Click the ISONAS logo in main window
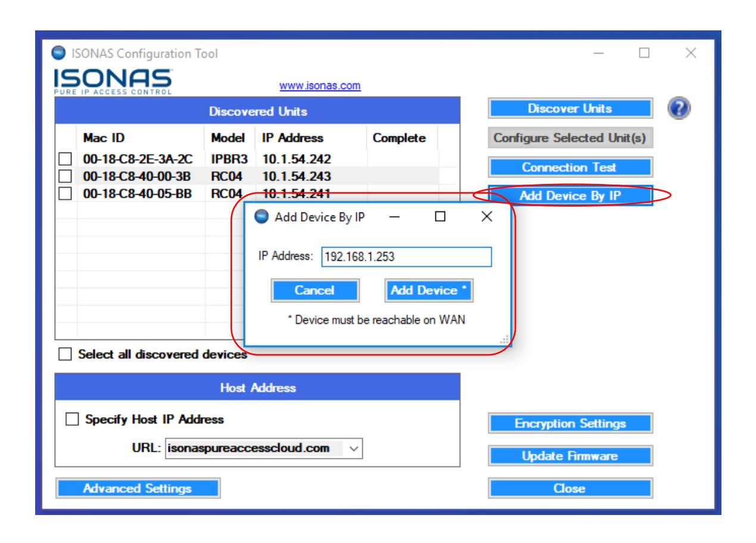Viewport: 756px width, 543px height. (113, 82)
